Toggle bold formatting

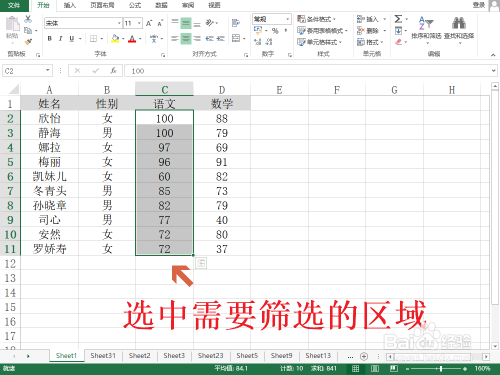tap(50, 39)
